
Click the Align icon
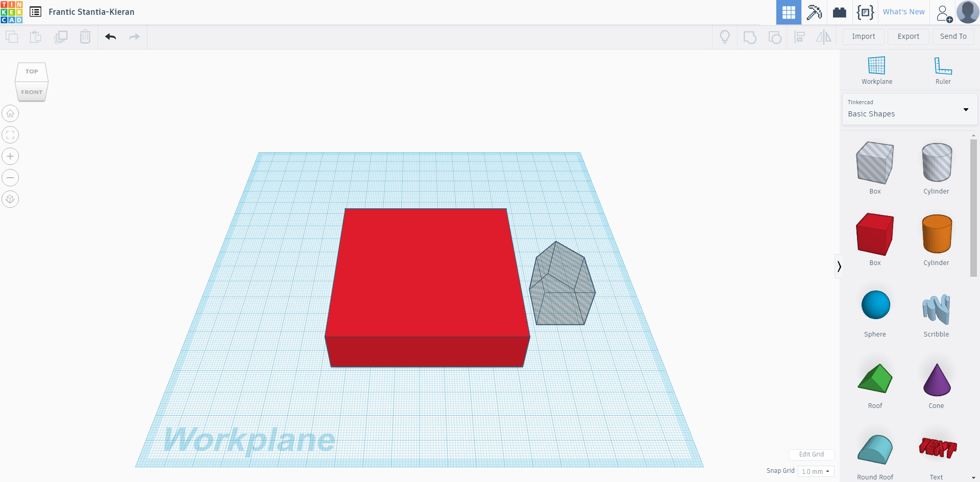coord(800,37)
